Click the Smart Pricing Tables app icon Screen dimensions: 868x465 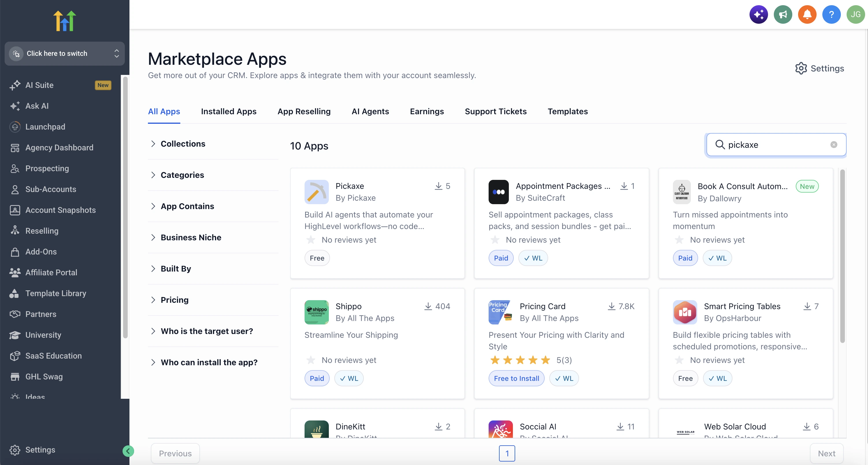coord(685,312)
